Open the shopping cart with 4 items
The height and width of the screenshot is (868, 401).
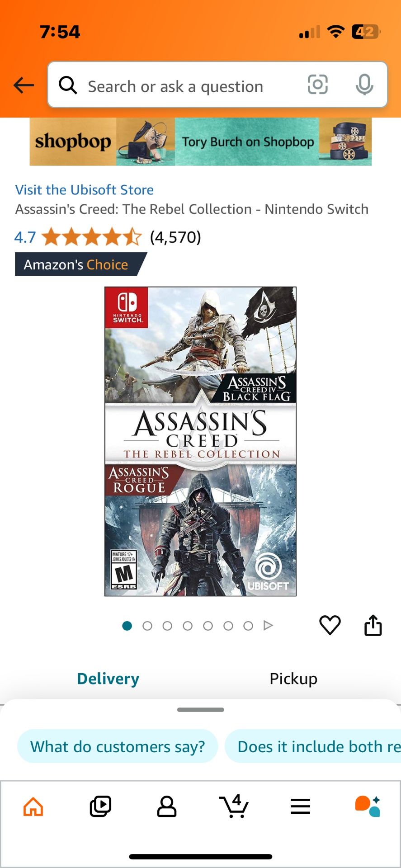coord(234,807)
